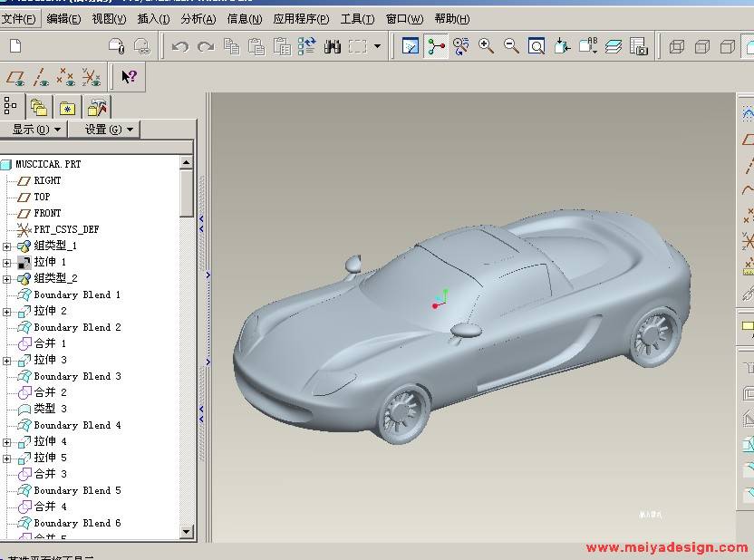The width and height of the screenshot is (754, 560).
Task: Open the Layers icon in the toolbar
Action: [x=614, y=46]
